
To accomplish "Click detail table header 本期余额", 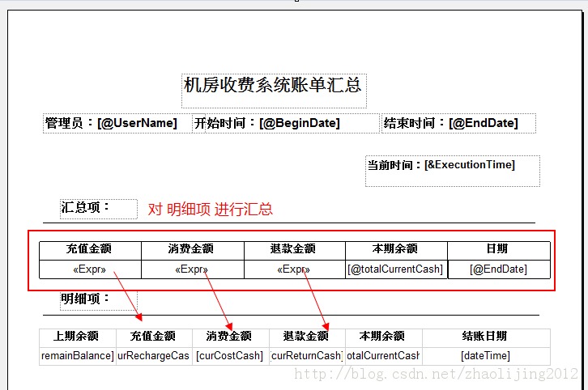I will pyautogui.click(x=384, y=338).
